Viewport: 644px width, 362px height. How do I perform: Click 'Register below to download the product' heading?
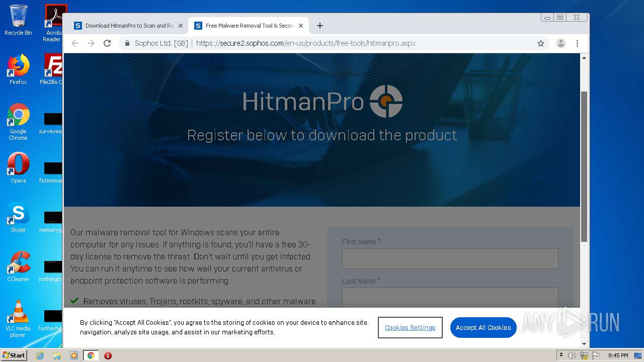[322, 135]
